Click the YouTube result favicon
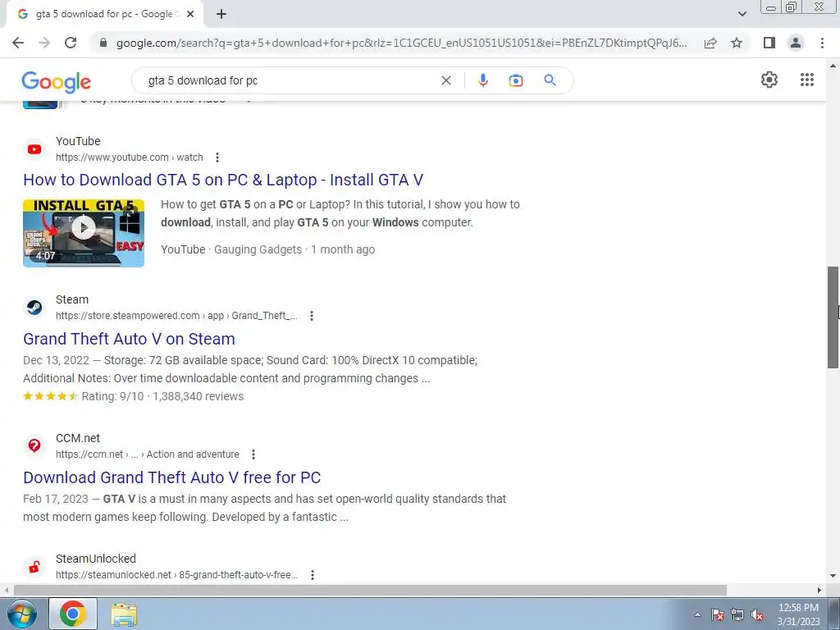This screenshot has width=840, height=630. (34, 149)
